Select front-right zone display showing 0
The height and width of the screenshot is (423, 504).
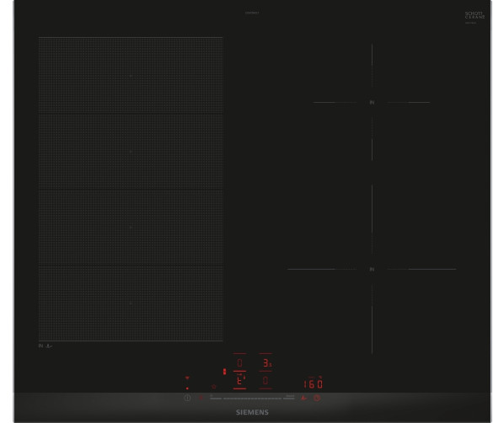[265, 381]
